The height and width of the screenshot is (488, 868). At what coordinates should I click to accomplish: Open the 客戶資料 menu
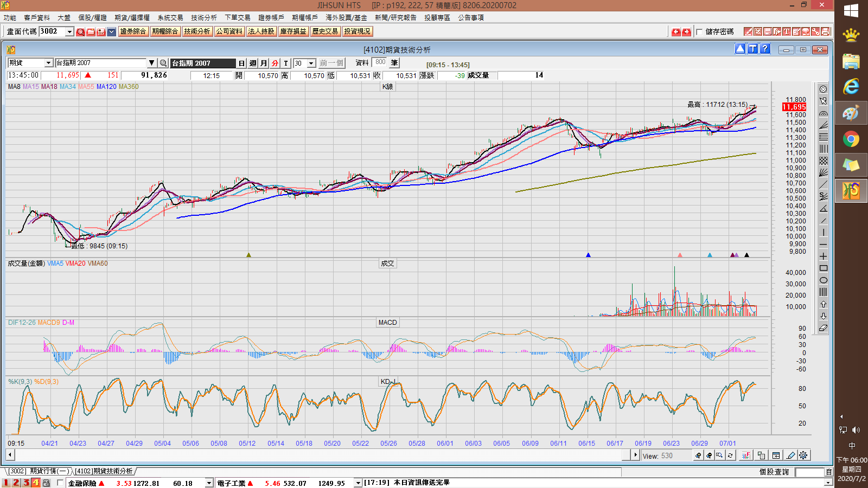(37, 17)
